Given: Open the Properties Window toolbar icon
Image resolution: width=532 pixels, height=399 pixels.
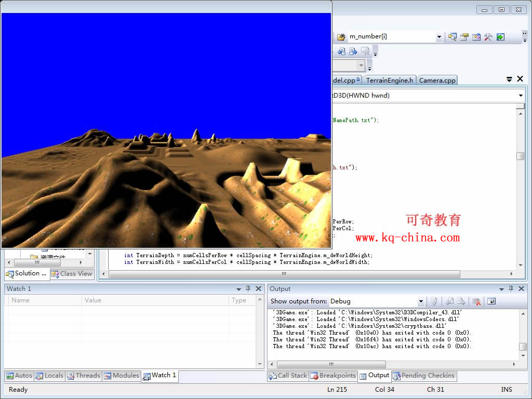Looking at the screenshot, I should coord(464,37).
